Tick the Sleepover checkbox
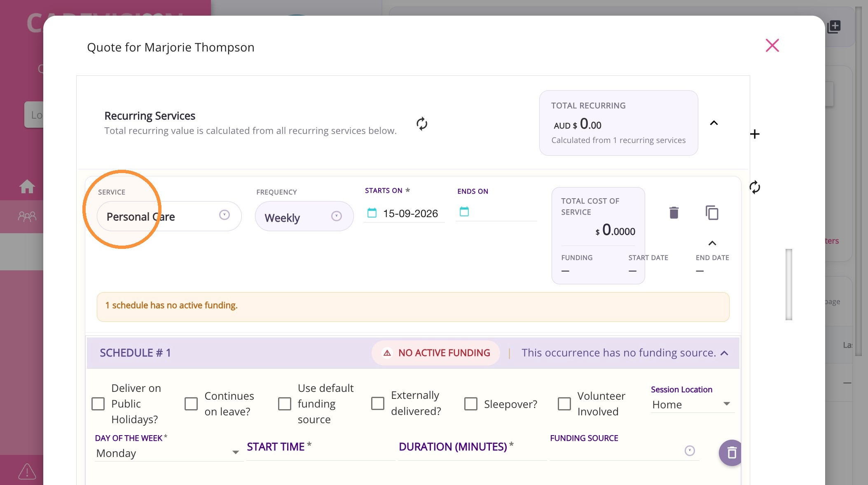 click(x=471, y=404)
